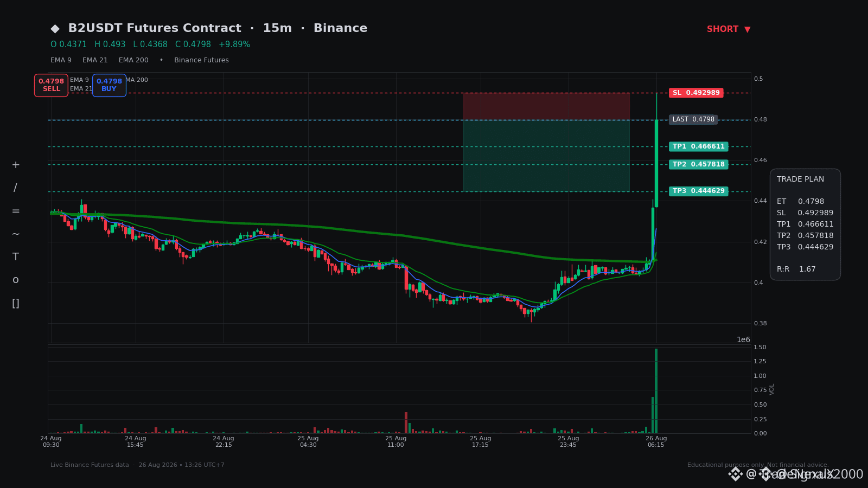Viewport: 868px width, 488px height.
Task: Click the 1.50 volume axis label
Action: [760, 347]
